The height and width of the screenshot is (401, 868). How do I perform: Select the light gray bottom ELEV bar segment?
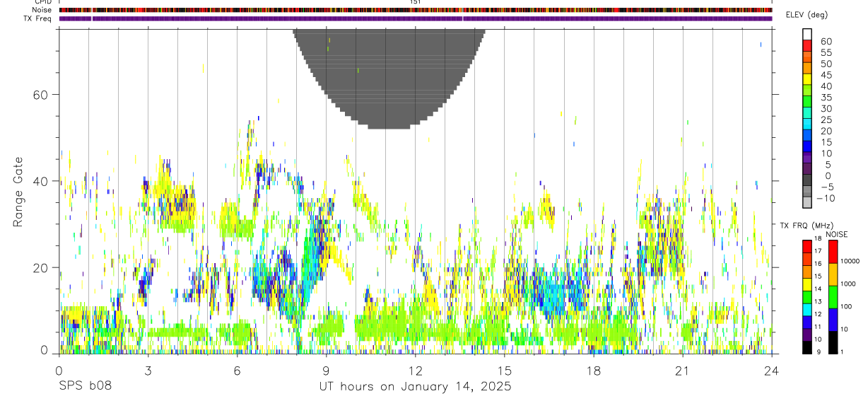808,202
